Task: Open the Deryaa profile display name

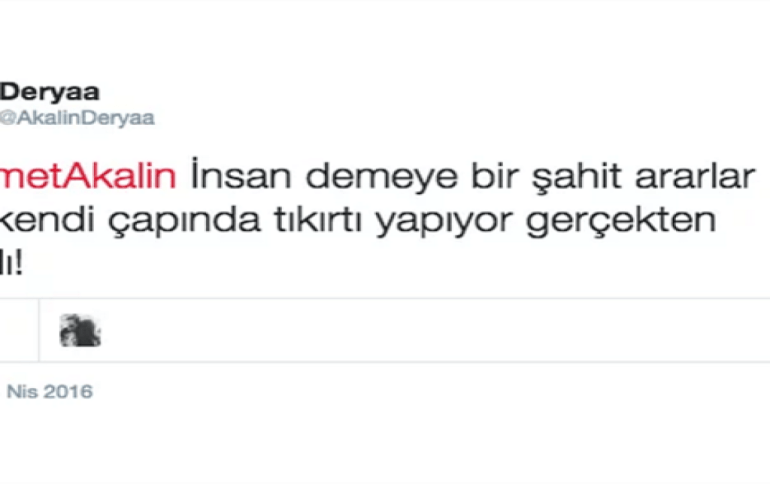Action: [x=50, y=92]
